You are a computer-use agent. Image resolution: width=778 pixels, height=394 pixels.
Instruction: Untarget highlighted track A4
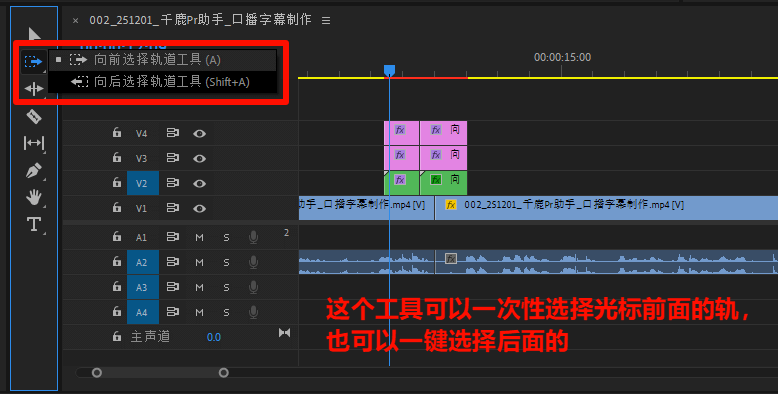(143, 312)
